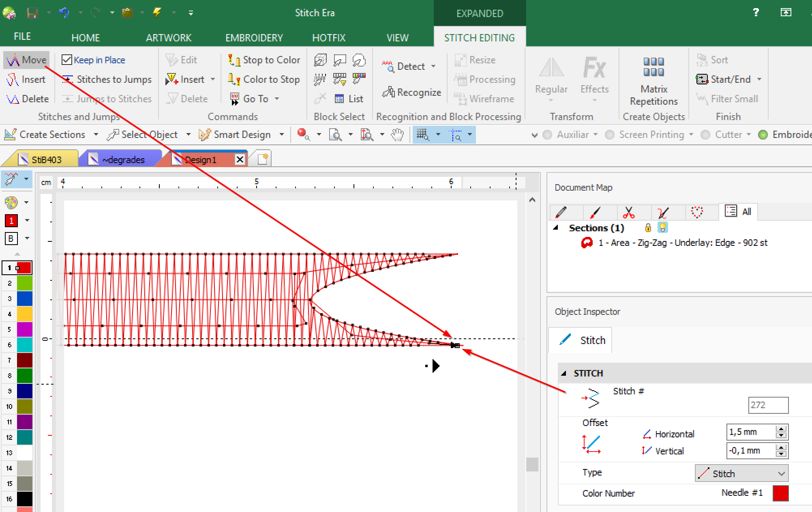Click the Recognize tool icon
The width and height of the screenshot is (812, 512).
tap(388, 92)
